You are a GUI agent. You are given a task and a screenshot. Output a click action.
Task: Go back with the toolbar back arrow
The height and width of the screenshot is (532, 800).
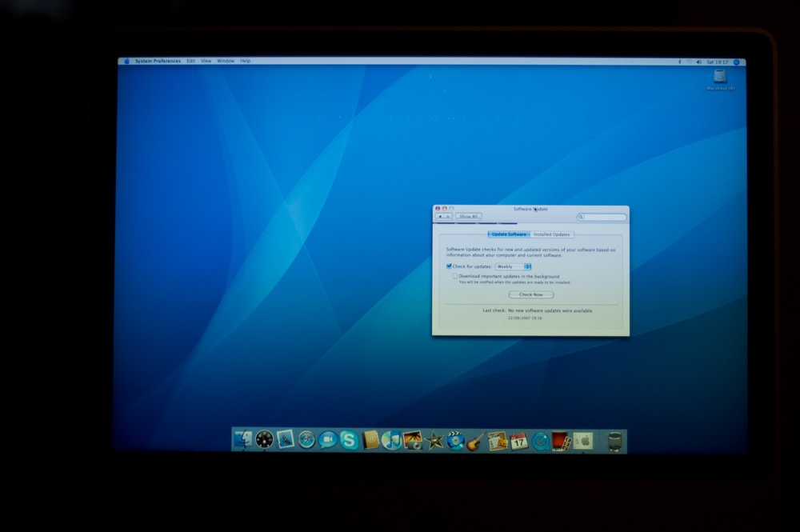pyautogui.click(x=440, y=217)
